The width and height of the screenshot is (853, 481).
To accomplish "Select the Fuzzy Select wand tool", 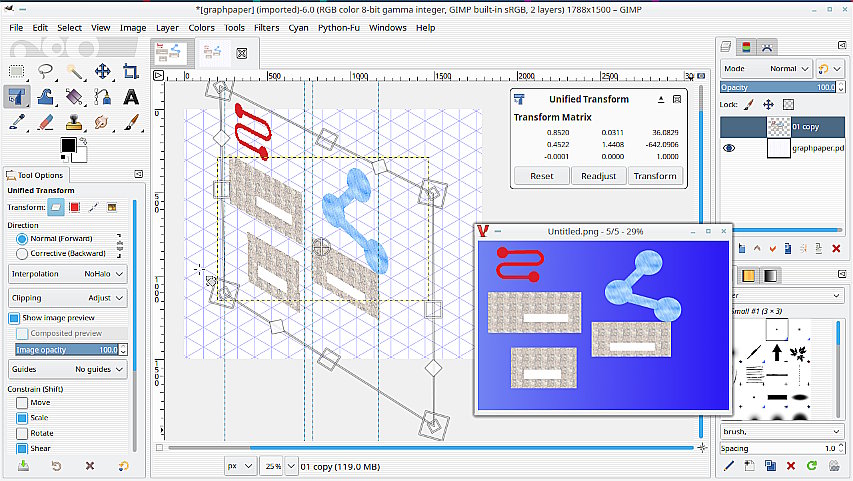I will pos(74,71).
